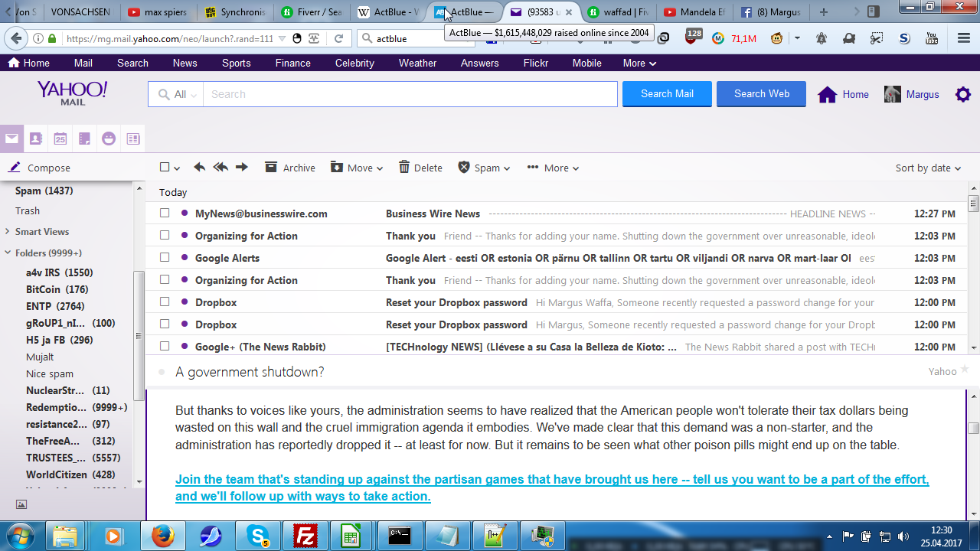Open the More dropdown in Yahoo navigation bar
Screen dimensions: 980x551
(x=639, y=63)
